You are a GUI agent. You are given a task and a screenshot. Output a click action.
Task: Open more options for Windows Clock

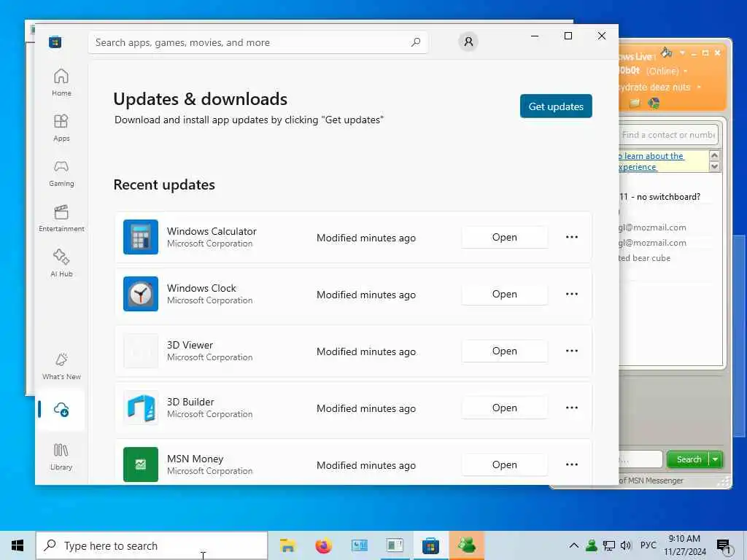[572, 294]
